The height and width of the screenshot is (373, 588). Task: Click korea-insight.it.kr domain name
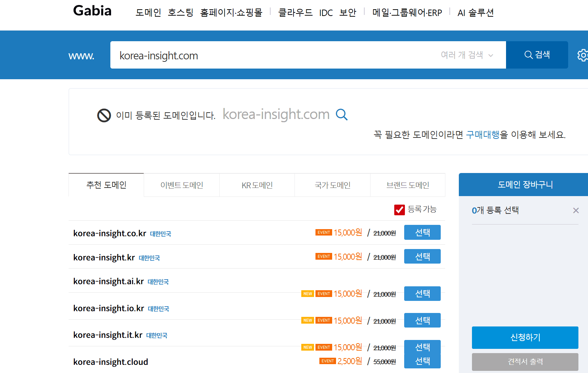pos(108,335)
